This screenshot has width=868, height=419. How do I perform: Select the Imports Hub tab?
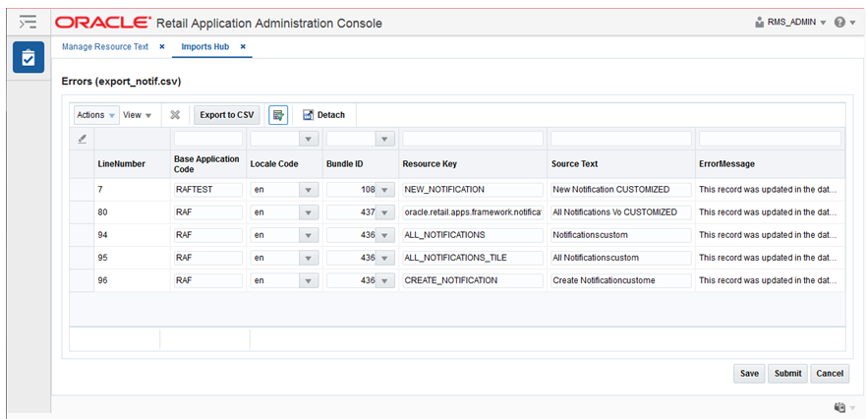tap(204, 47)
